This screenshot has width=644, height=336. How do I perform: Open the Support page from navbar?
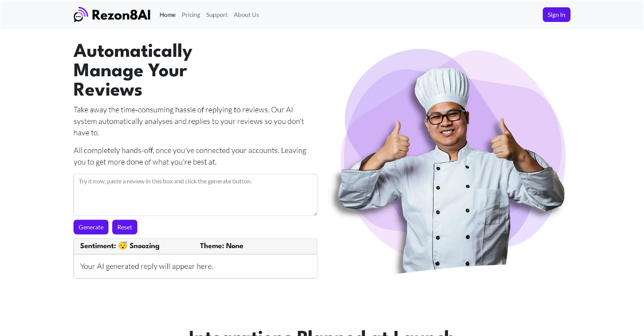coord(217,15)
